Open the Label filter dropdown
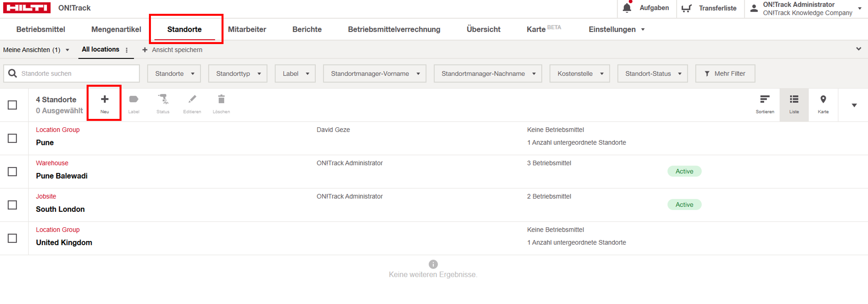 tap(295, 73)
